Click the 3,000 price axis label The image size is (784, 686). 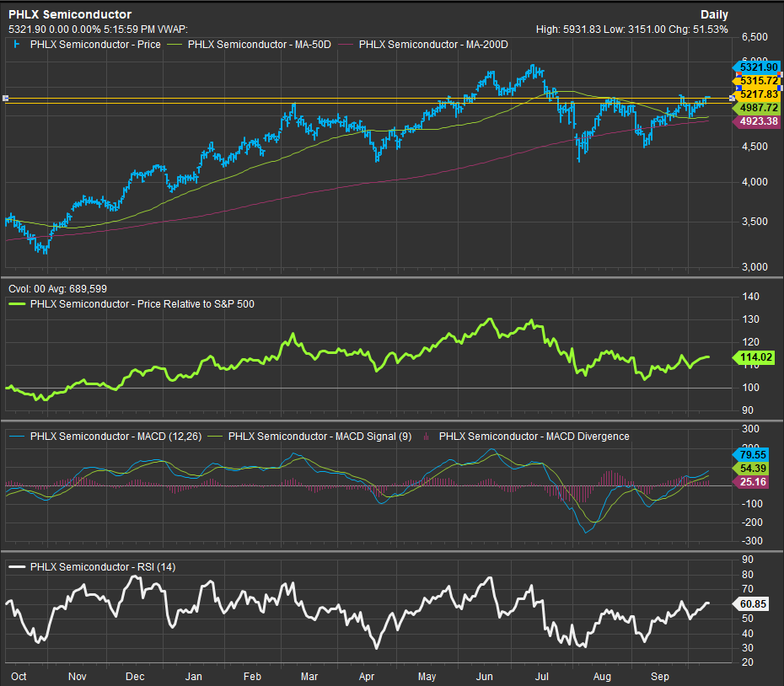click(x=754, y=267)
